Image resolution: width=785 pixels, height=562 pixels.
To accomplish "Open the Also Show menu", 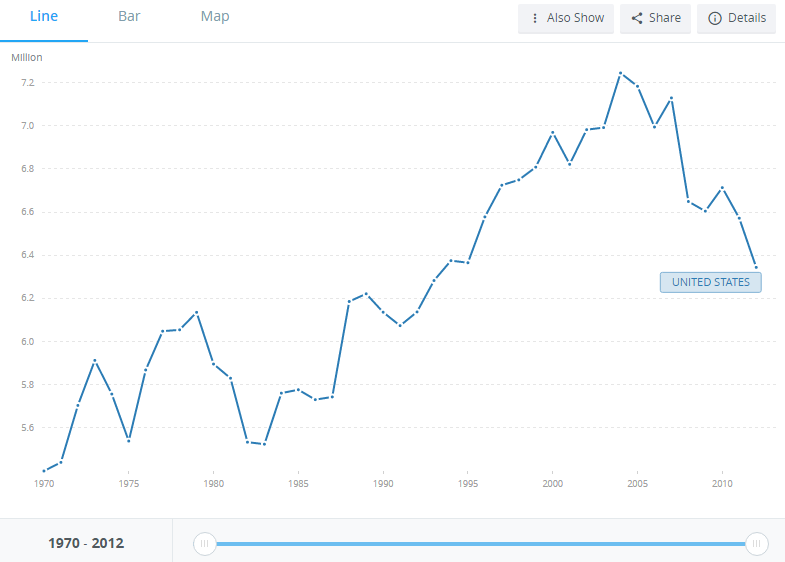I will 566,19.
